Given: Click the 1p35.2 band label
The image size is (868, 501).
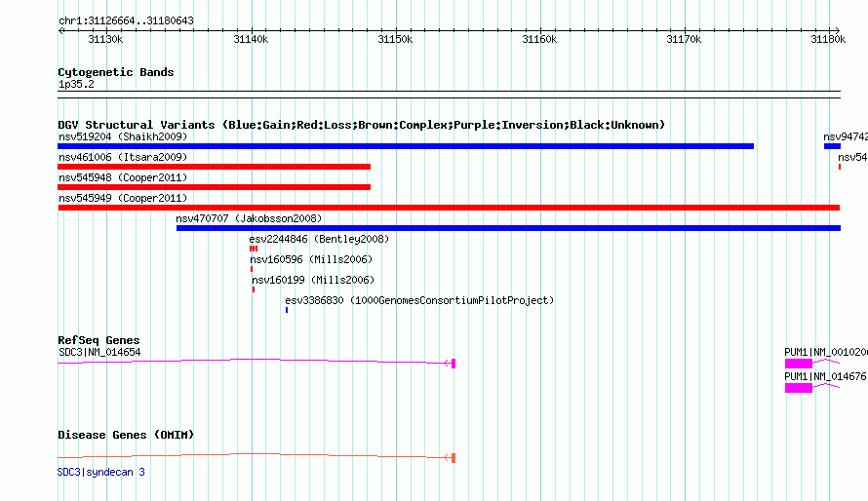Looking at the screenshot, I should (x=76, y=84).
